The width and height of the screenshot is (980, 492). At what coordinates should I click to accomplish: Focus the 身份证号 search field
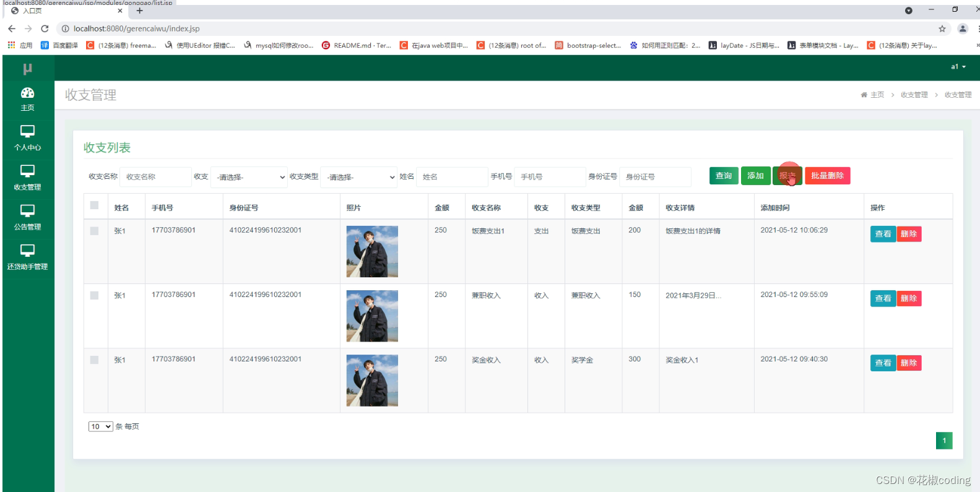655,177
